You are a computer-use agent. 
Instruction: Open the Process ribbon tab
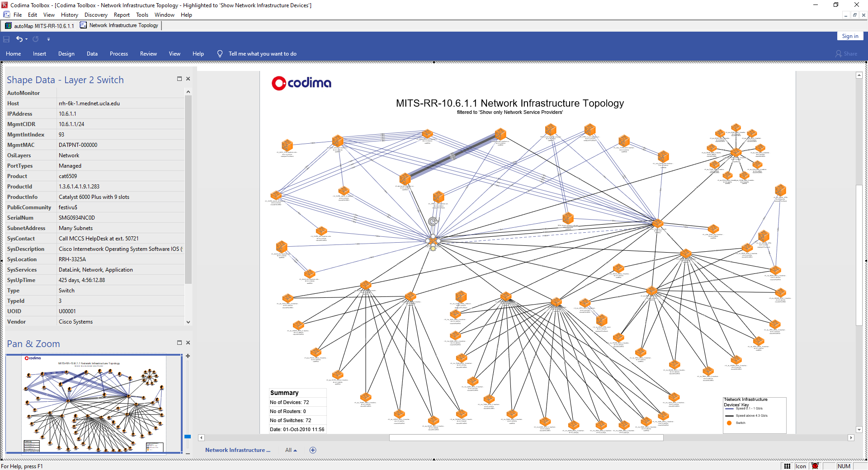pos(119,54)
